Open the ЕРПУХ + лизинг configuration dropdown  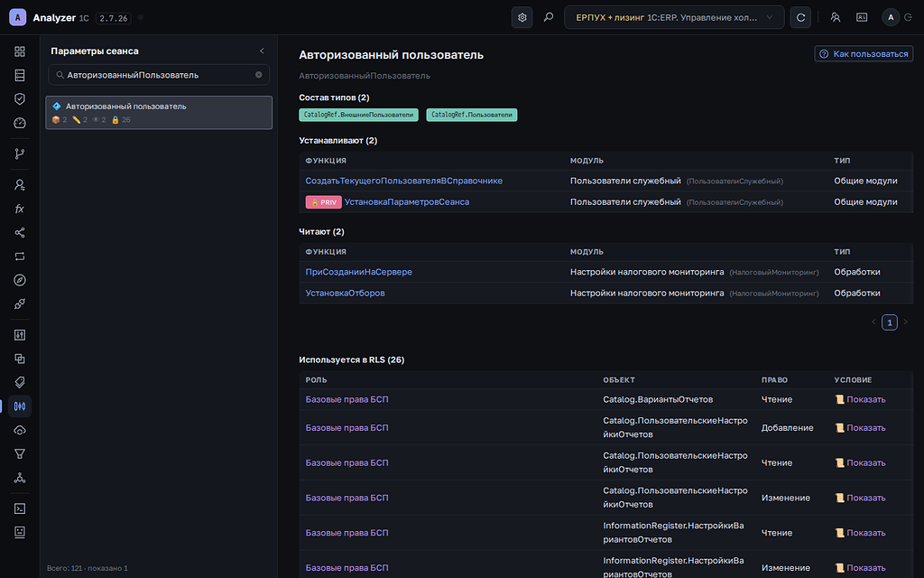(674, 18)
